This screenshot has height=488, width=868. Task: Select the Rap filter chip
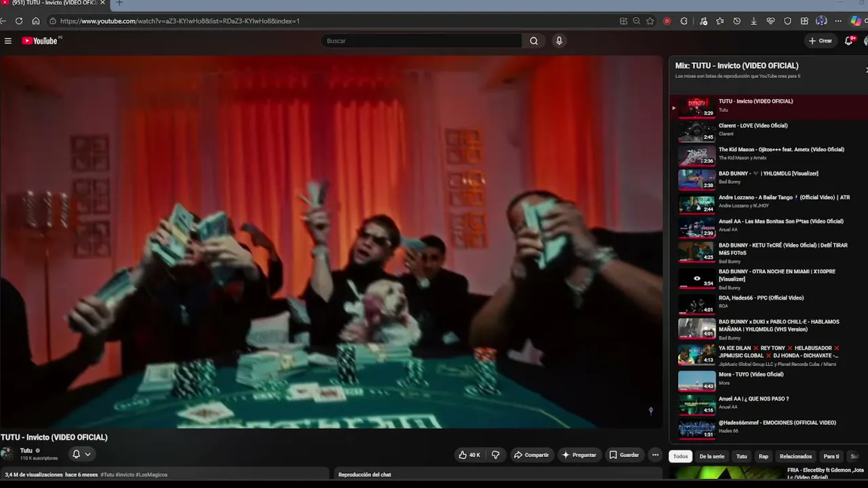point(764,456)
